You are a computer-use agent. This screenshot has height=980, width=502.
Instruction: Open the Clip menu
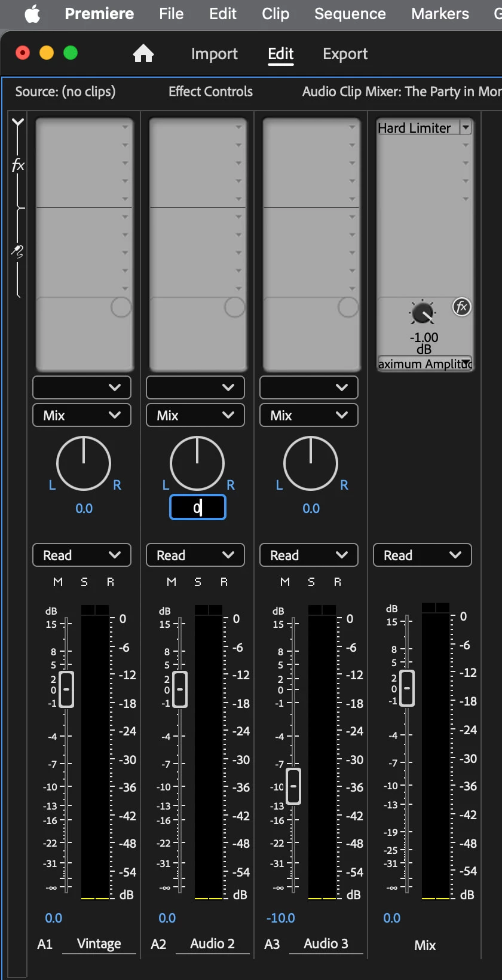pyautogui.click(x=276, y=13)
